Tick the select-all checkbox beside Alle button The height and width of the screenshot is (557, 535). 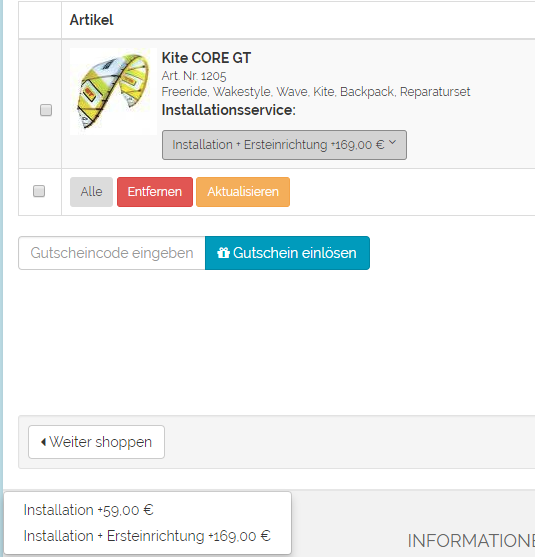39,191
